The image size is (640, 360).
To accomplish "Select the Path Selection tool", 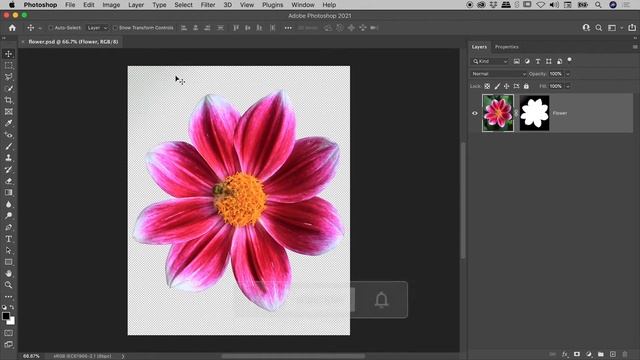I will click(x=9, y=250).
